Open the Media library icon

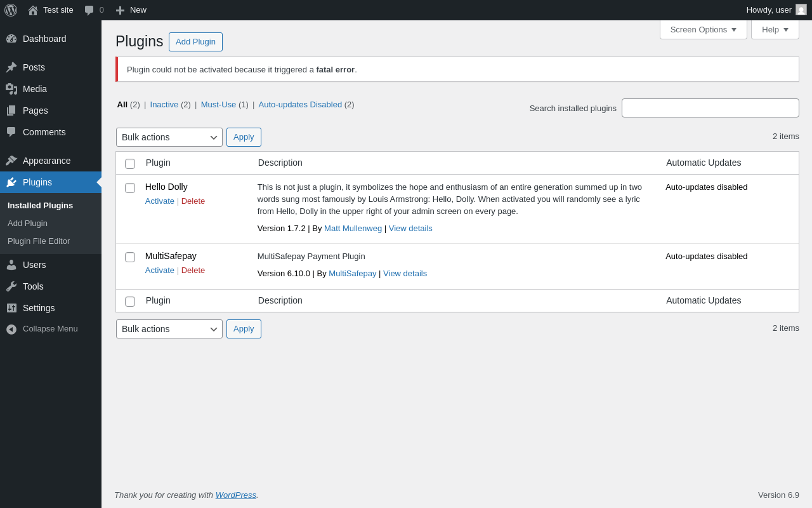pyautogui.click(x=11, y=89)
